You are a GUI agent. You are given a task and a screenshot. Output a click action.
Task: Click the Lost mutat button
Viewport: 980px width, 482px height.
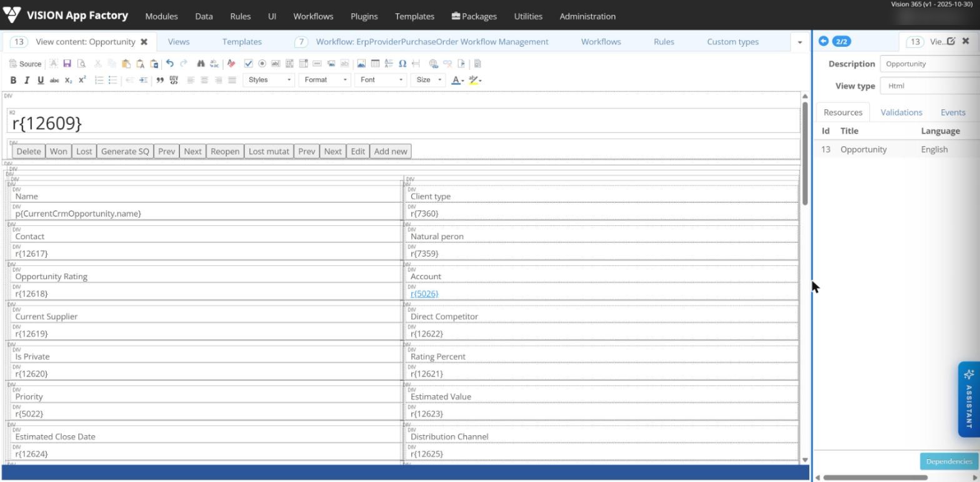[269, 151]
